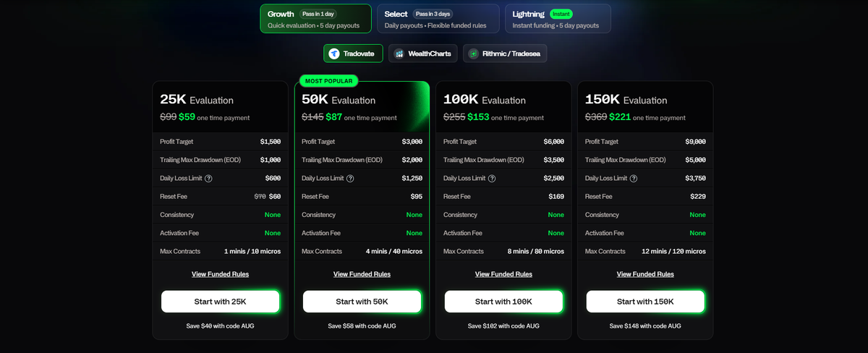Click 4 minis / 40 micros text
This screenshot has width=868, height=353.
[394, 252]
